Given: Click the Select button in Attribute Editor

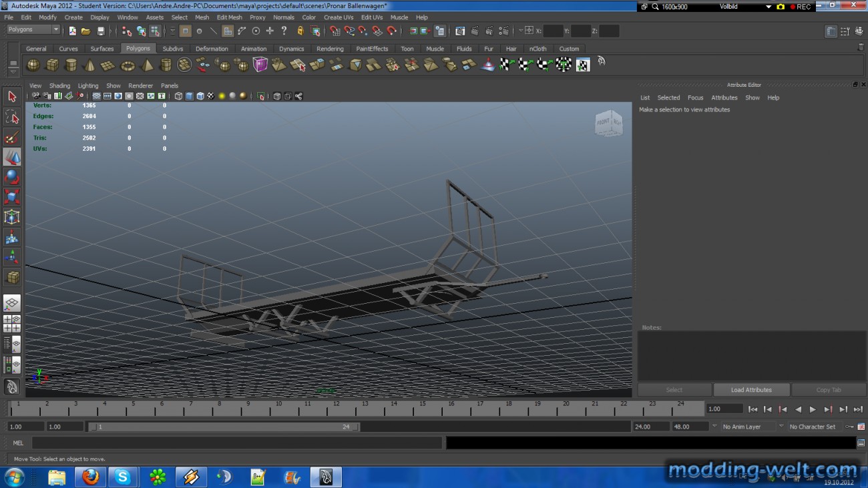Looking at the screenshot, I should pyautogui.click(x=674, y=390).
